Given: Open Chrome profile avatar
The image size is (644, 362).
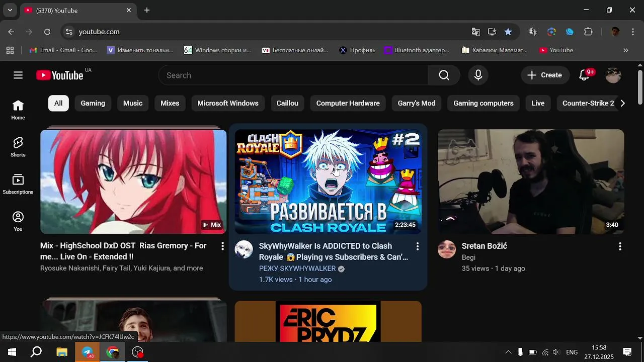Looking at the screenshot, I should point(615,32).
